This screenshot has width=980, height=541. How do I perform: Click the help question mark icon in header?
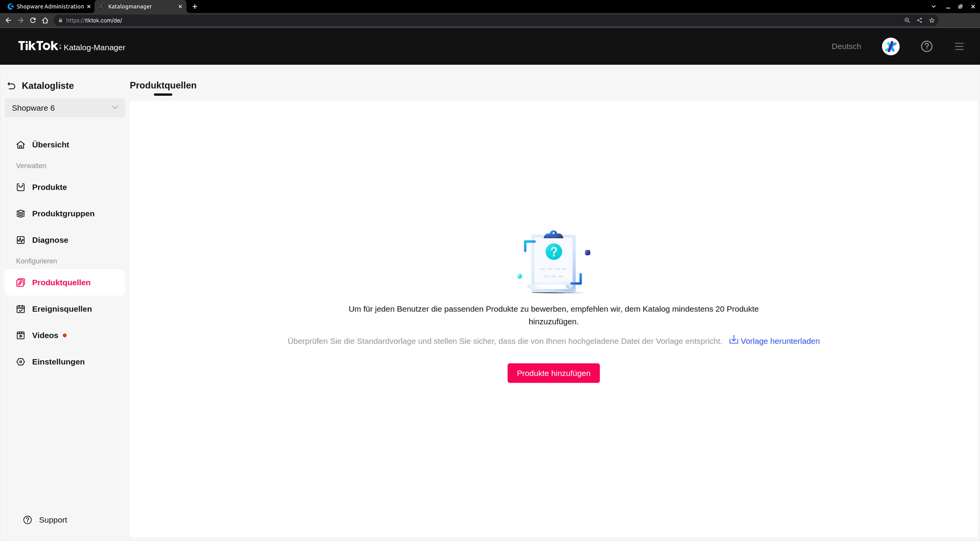(926, 46)
